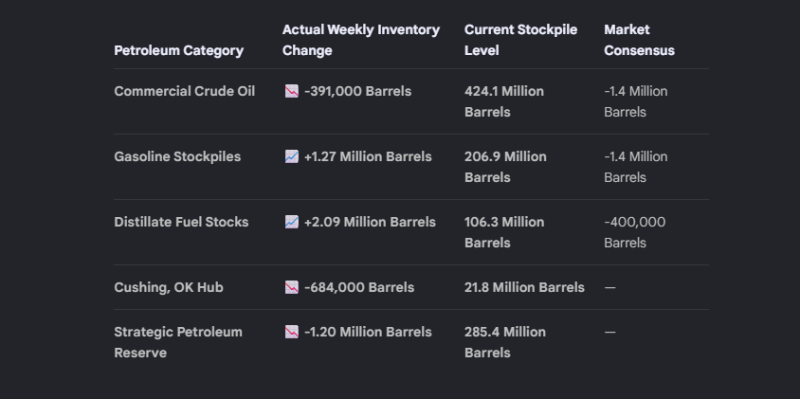Image resolution: width=800 pixels, height=399 pixels.
Task: Click the uptrend chart icon beside +2.09 Million Barrels
Action: pyautogui.click(x=291, y=222)
